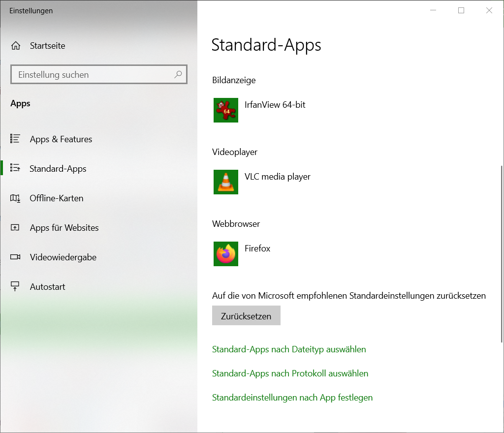Viewport: 504px width, 433px height.
Task: Open Standard-Apps nach Protokoll auswählen
Action: 290,373
